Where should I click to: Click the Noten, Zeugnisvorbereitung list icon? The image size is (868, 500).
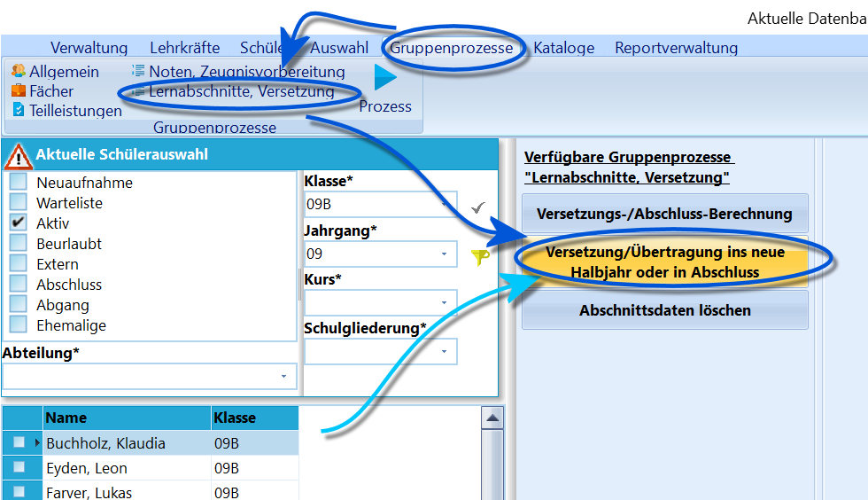pos(138,71)
